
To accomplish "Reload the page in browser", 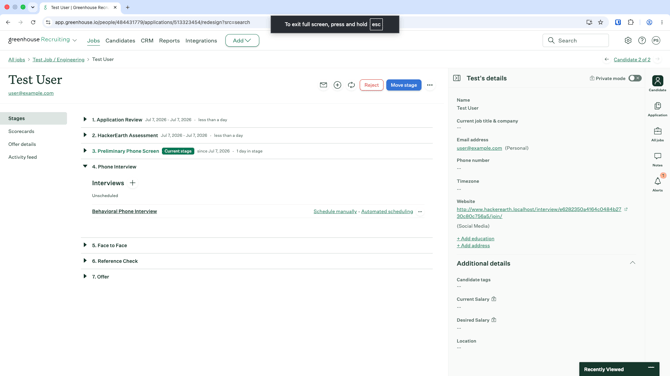I will (x=33, y=22).
